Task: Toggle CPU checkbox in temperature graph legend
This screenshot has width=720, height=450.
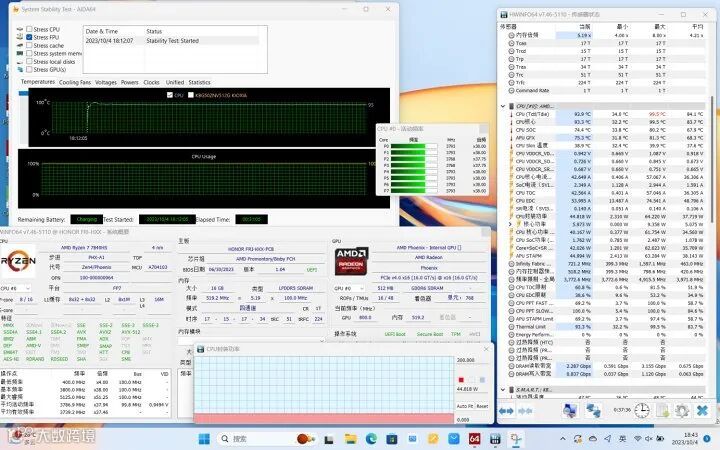Action: (170, 95)
